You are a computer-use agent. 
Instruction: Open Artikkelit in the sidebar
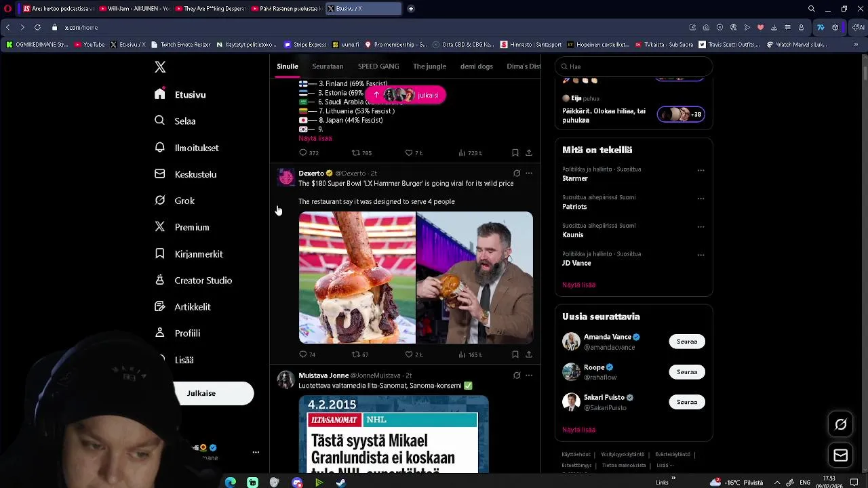tap(182, 307)
